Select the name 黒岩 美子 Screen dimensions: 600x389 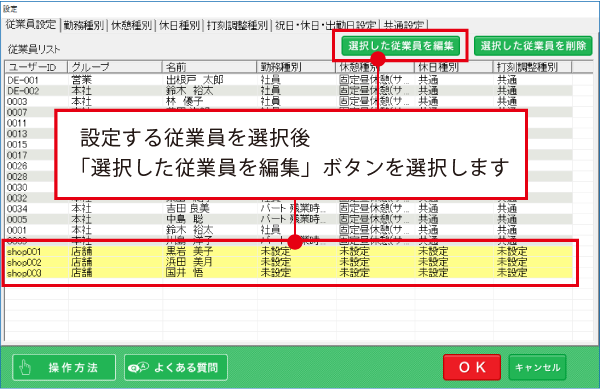point(189,251)
